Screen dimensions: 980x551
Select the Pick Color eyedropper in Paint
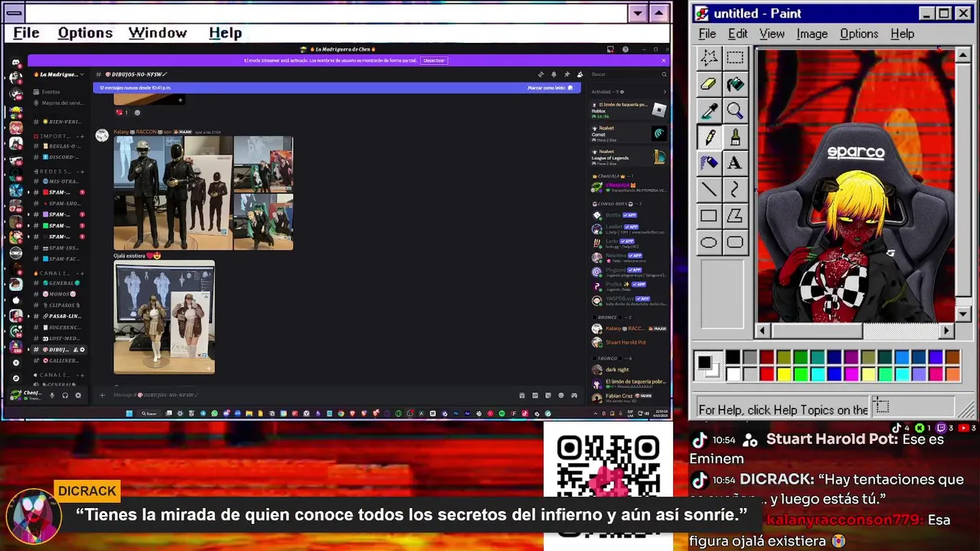(709, 111)
